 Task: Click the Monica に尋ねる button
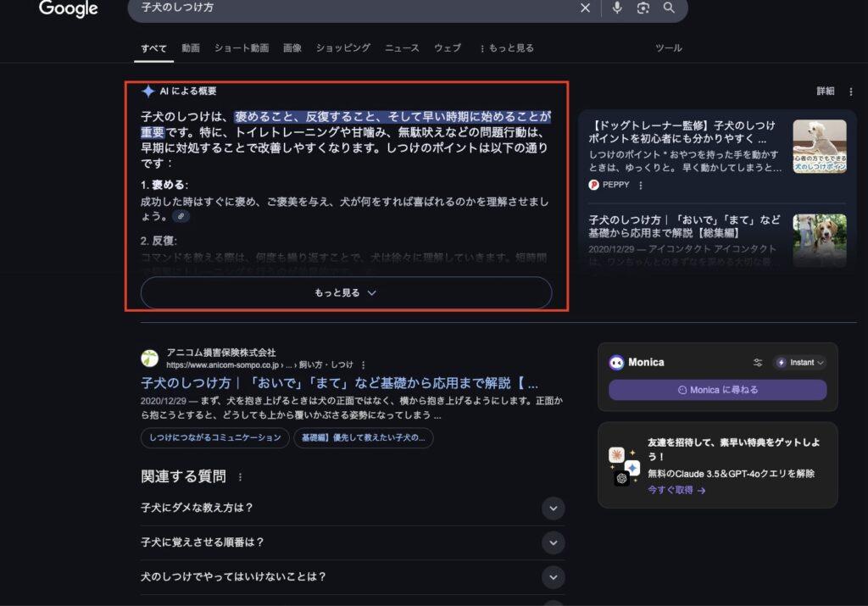(x=717, y=390)
